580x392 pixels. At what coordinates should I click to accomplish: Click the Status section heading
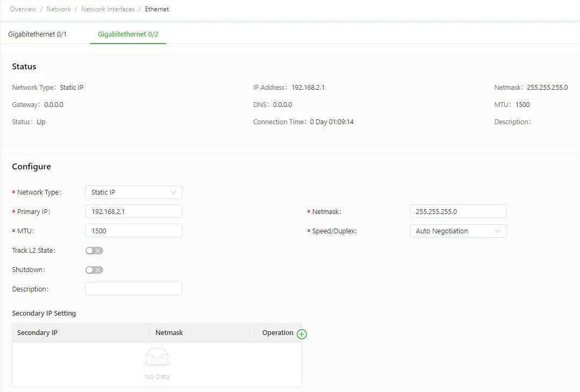pos(24,67)
